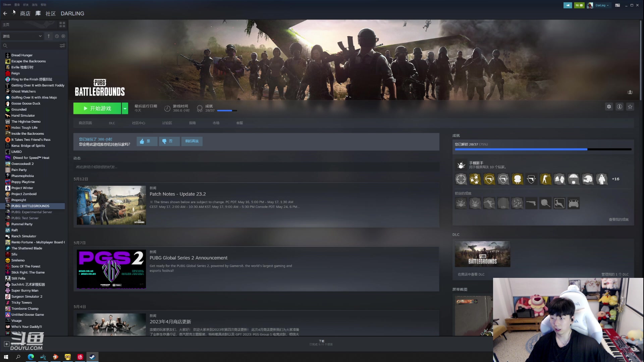Toggle sort by recent activity clock icon
Screen dimensions: 644x362
(57, 36)
